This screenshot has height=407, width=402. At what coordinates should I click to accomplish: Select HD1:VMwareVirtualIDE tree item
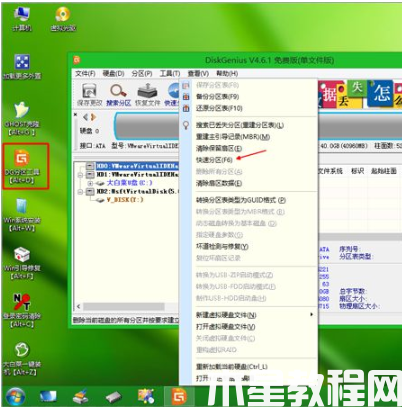137,174
